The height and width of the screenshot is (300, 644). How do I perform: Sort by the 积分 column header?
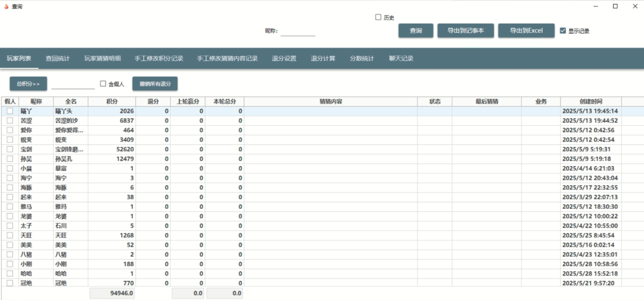(112, 101)
